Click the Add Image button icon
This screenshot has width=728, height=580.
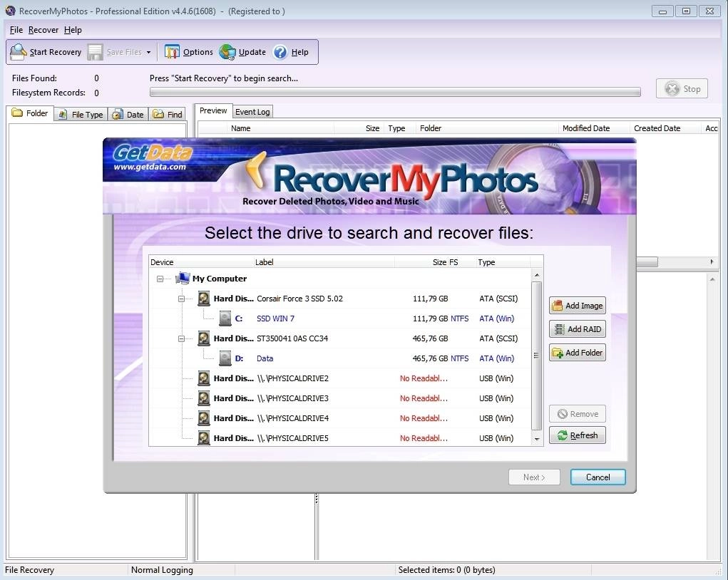point(557,305)
